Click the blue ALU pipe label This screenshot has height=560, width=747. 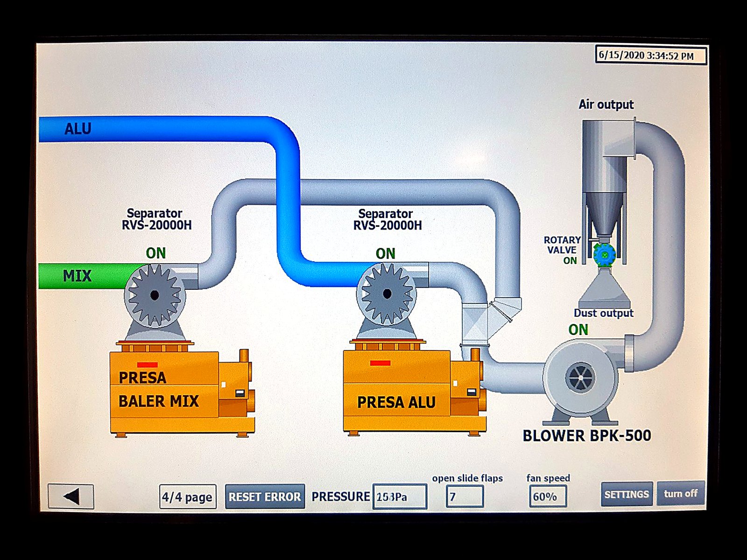[78, 128]
